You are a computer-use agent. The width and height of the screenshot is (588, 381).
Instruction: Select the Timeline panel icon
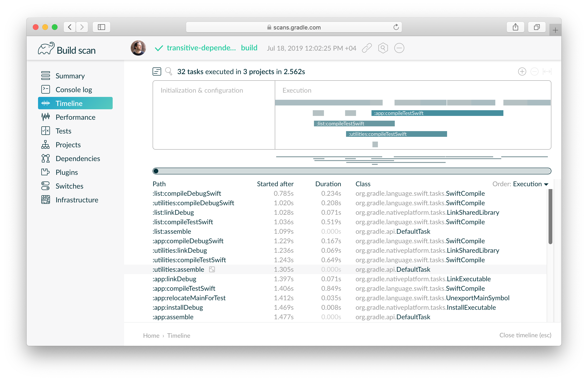click(x=45, y=103)
